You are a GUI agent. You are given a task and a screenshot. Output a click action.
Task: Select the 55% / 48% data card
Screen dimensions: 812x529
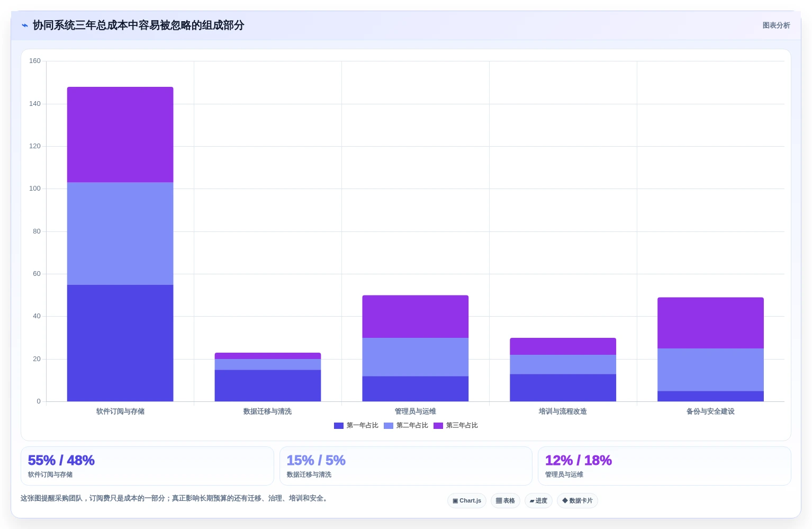point(147,466)
